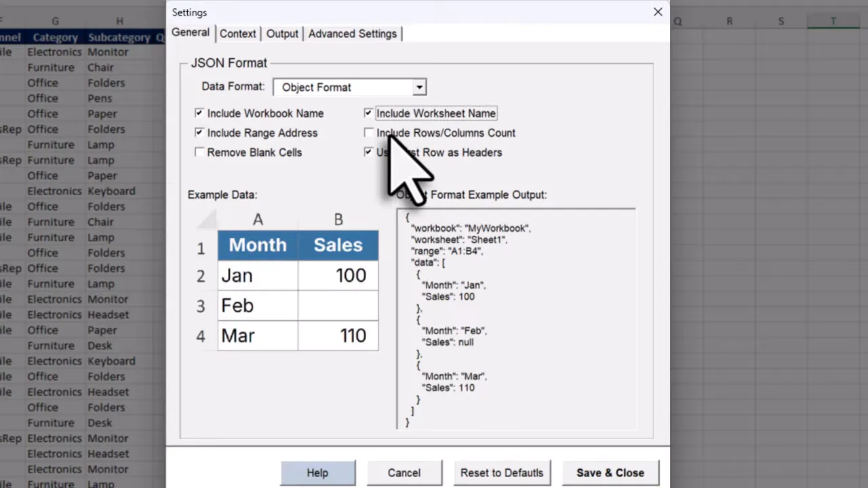Enable Include Rows/Columns Count checkbox

[368, 133]
